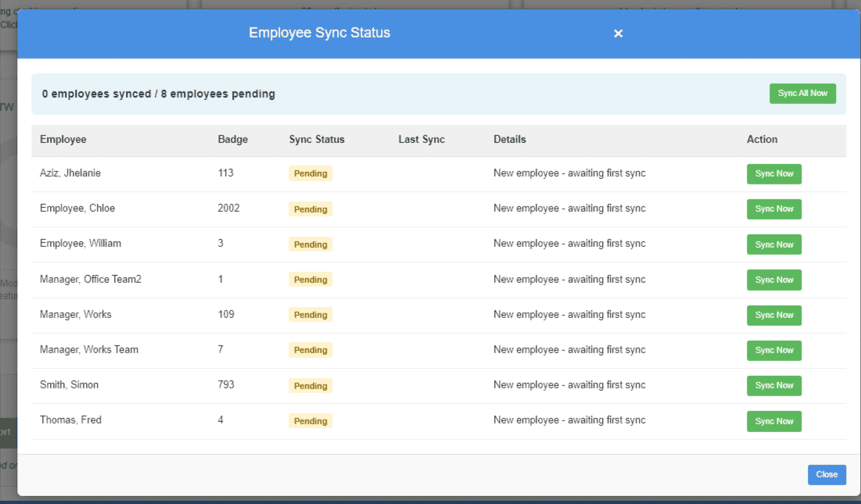The width and height of the screenshot is (861, 504).
Task: Click the Pending badge for Smith, Simon
Action: [x=310, y=385]
